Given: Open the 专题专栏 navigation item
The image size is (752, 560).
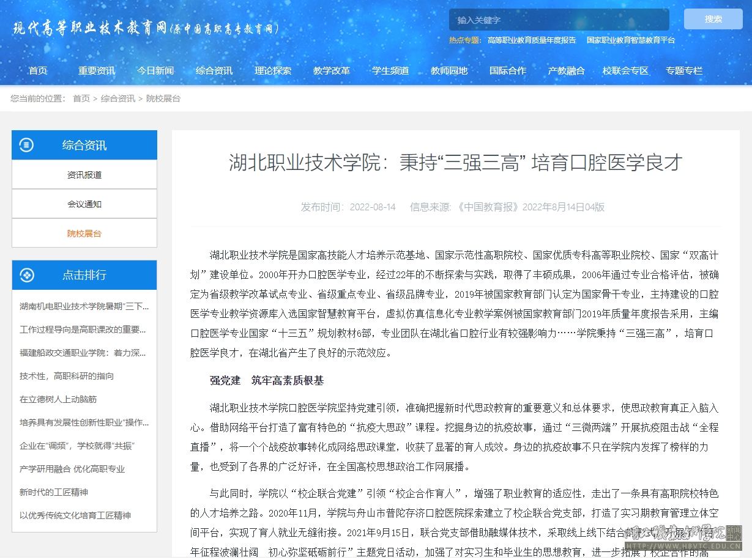Looking at the screenshot, I should point(684,70).
